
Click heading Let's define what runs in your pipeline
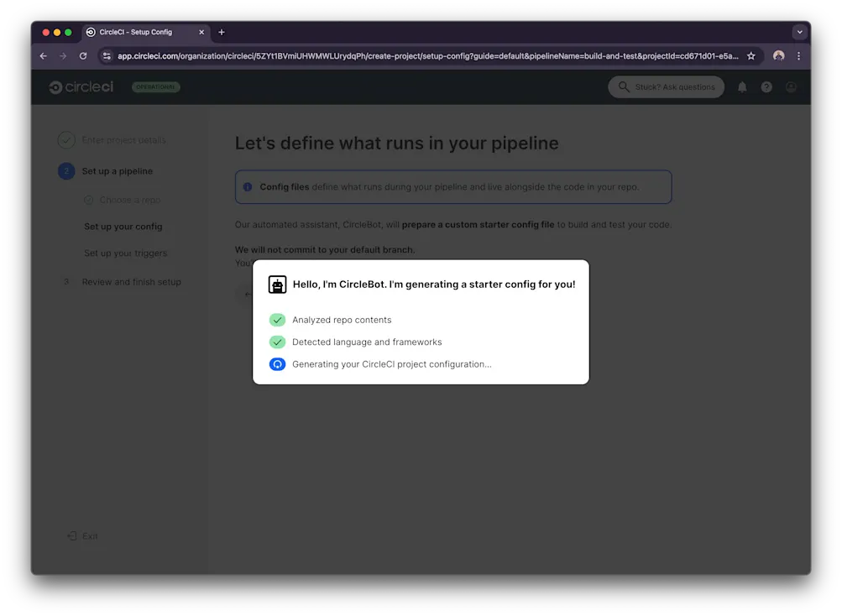click(396, 144)
